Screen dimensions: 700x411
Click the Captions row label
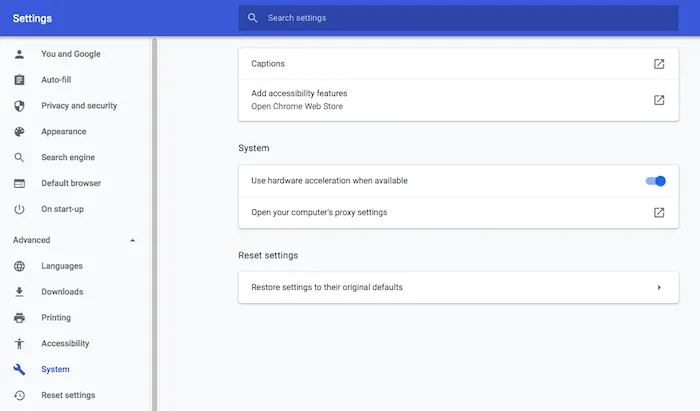(268, 64)
